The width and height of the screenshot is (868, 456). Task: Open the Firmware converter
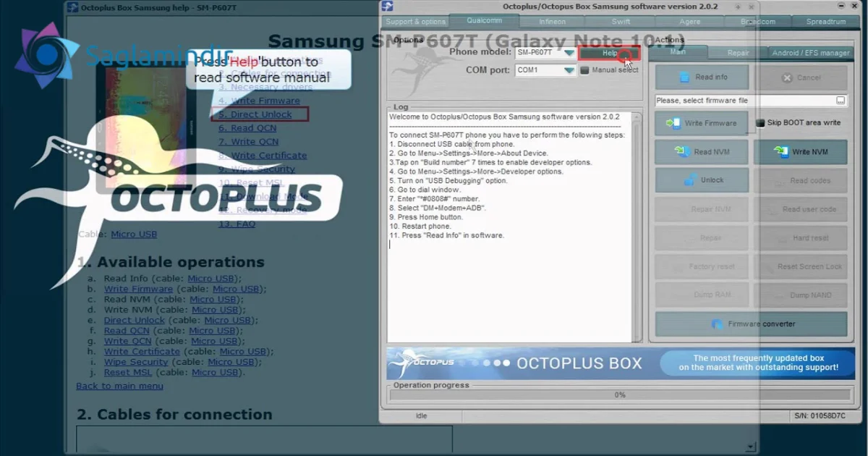(751, 324)
